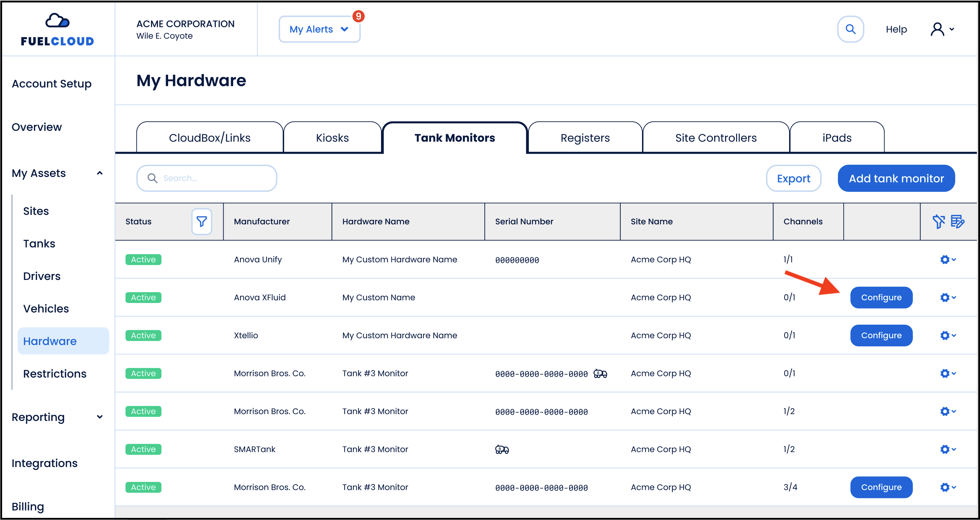
Task: Open the iPads tab
Action: click(837, 138)
